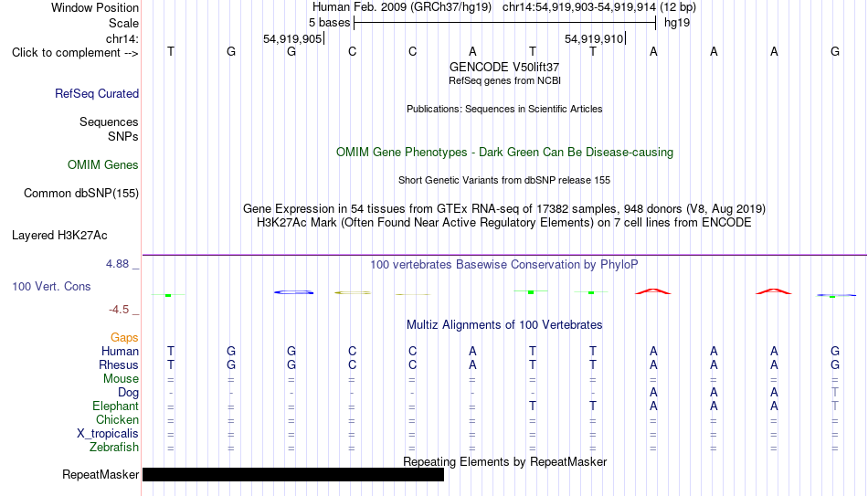Select the Layered H3K27Ac track label

[x=59, y=236]
